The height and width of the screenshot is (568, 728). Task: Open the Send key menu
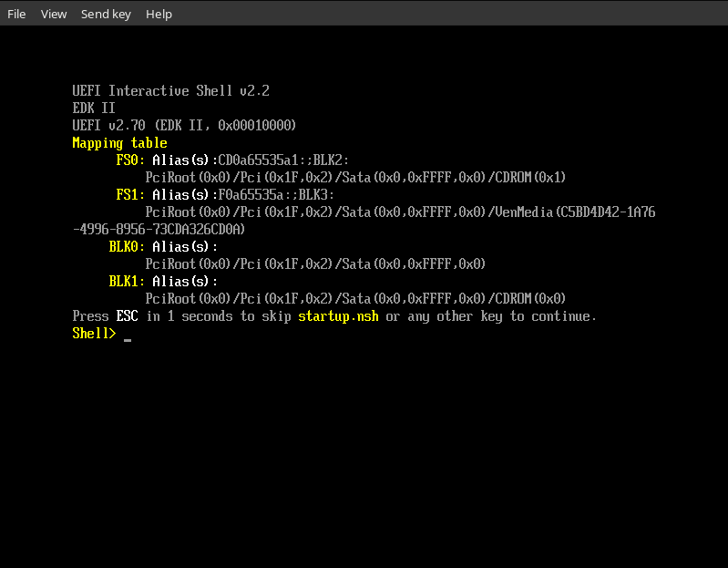click(x=106, y=14)
